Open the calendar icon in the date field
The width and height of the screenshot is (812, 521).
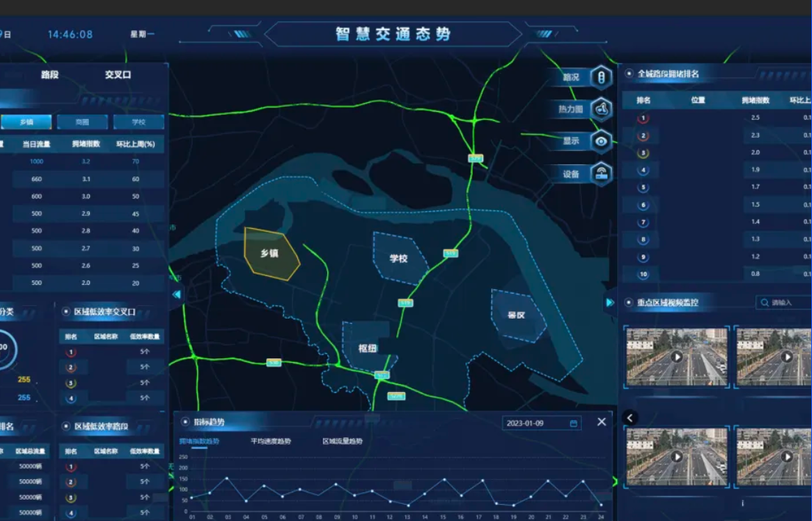574,423
